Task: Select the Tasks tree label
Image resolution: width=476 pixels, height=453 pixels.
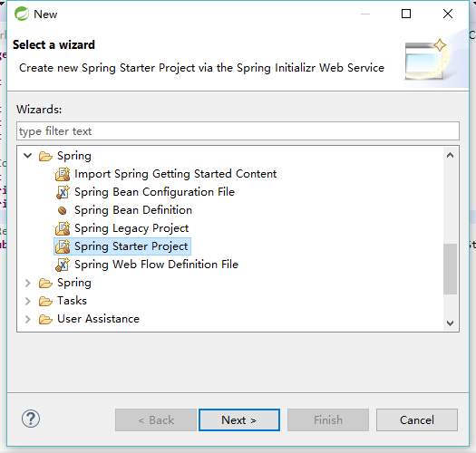Action: tap(72, 301)
